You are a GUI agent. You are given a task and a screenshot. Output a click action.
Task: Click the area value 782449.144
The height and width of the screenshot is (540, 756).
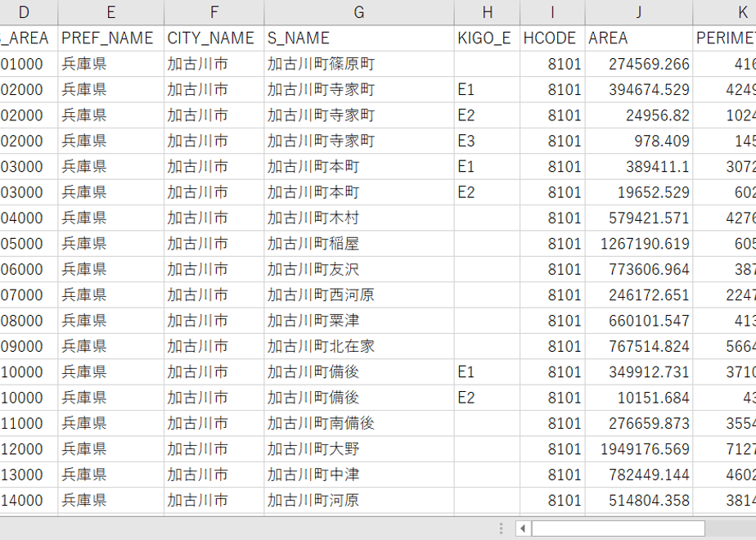tap(639, 475)
